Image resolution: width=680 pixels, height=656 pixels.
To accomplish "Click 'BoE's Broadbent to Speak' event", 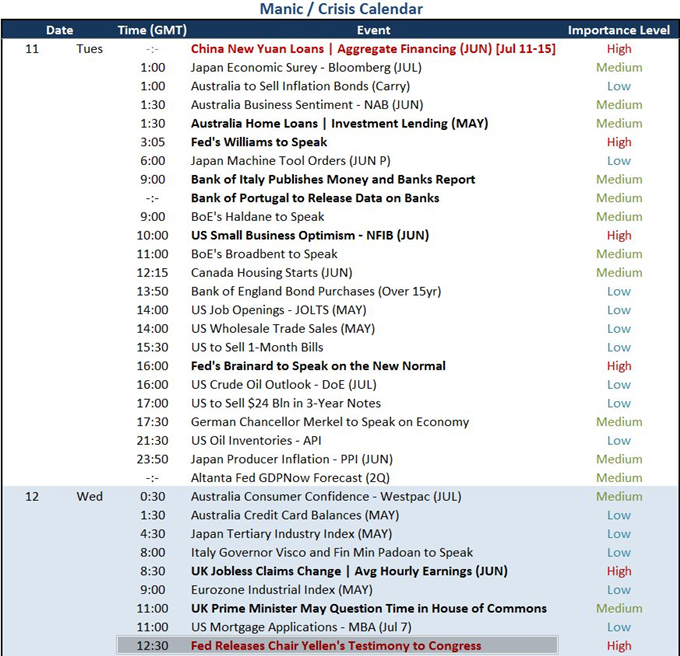I will (264, 254).
